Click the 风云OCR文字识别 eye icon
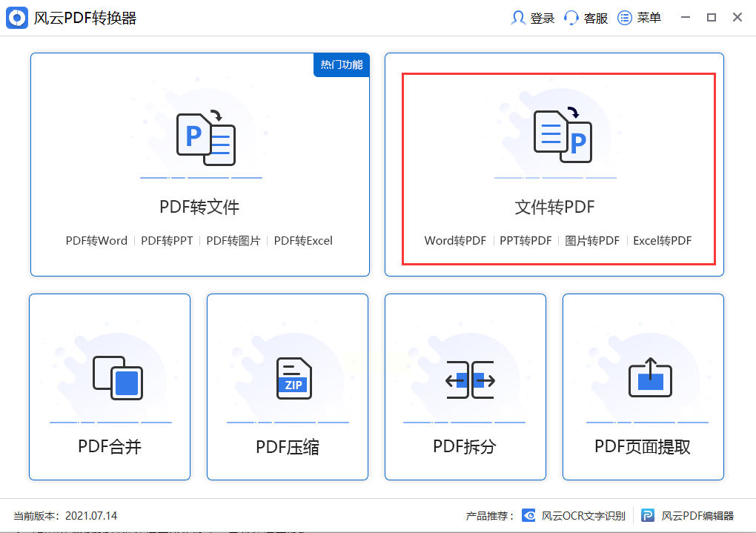This screenshot has width=756, height=533. coord(528,516)
